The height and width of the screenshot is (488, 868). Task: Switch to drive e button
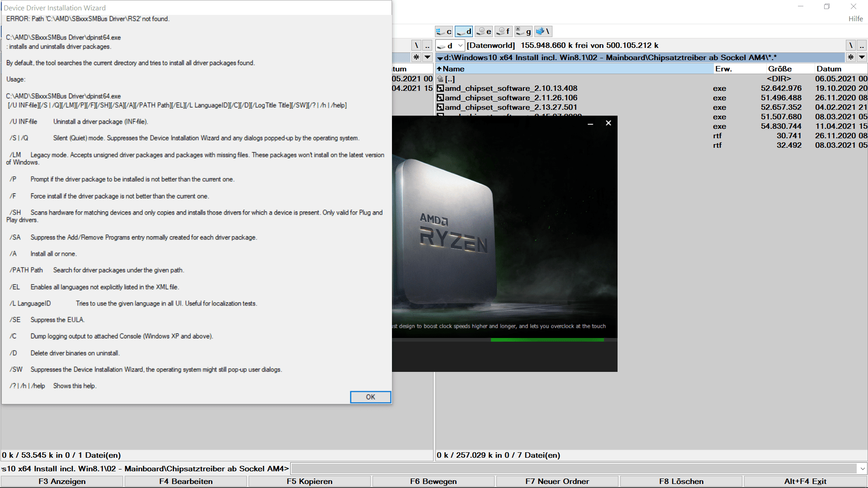tap(484, 31)
